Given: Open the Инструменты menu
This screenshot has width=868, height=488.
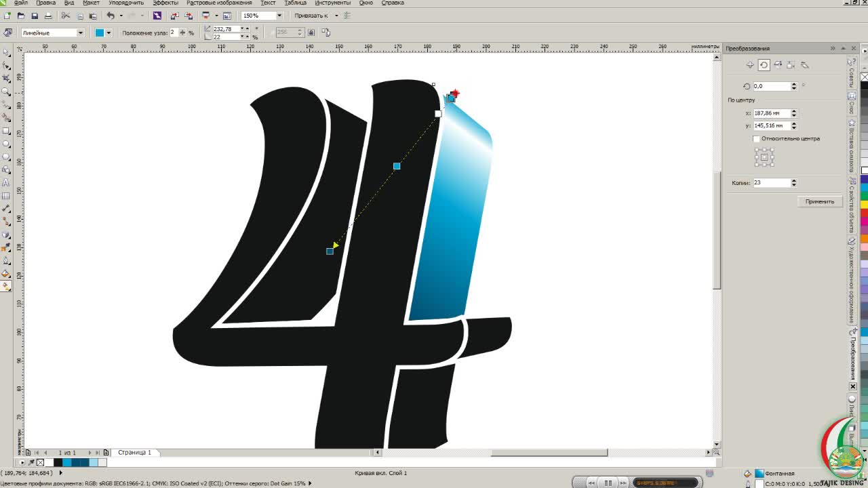Looking at the screenshot, I should [332, 3].
